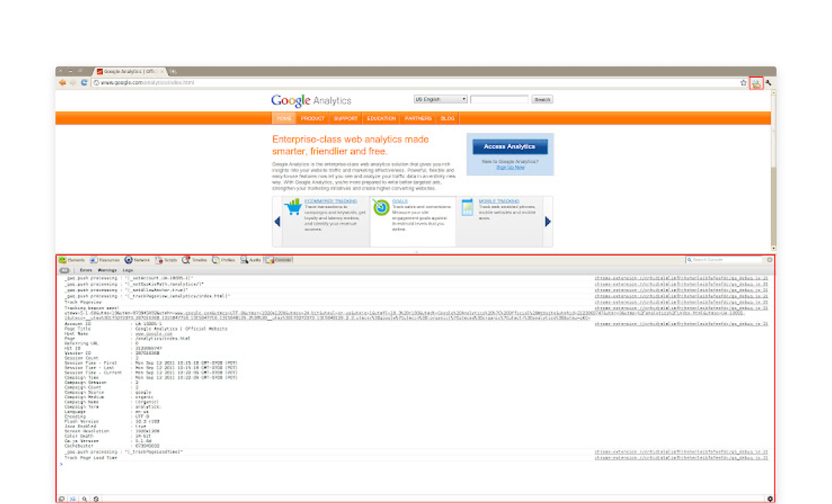Filter console by Warnings
Viewport: 832px width, 504px height.
tap(107, 271)
